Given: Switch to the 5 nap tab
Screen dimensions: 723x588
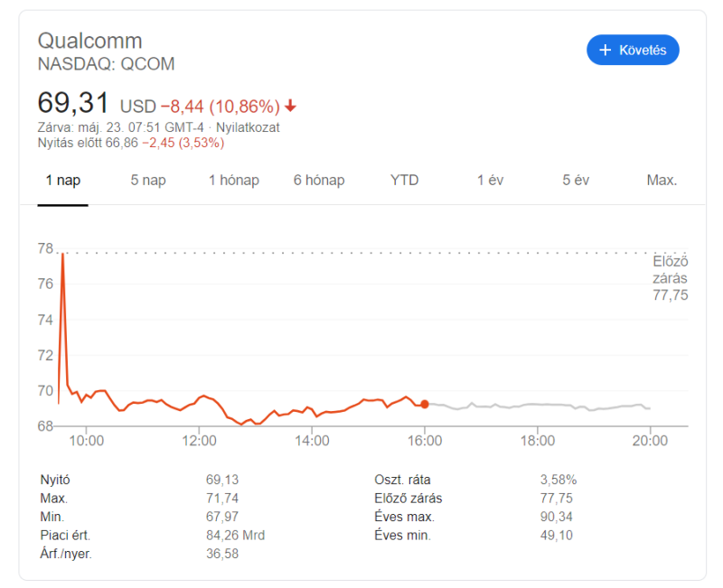Looking at the screenshot, I should [x=148, y=180].
